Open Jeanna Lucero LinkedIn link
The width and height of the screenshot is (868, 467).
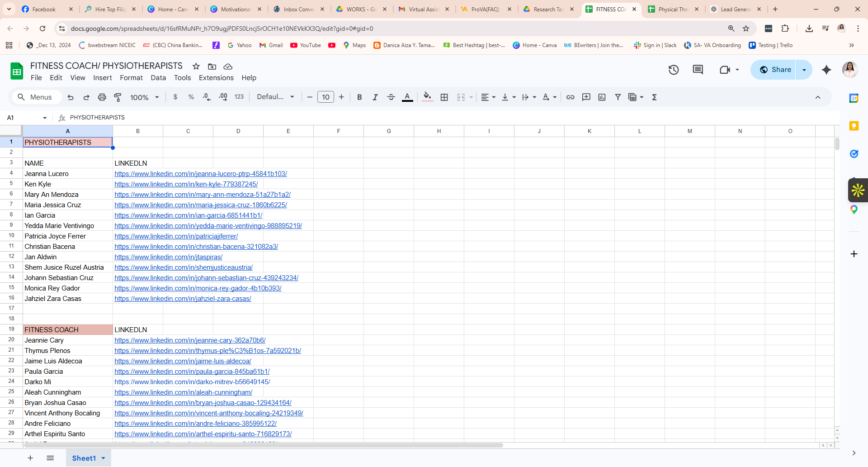tap(201, 174)
